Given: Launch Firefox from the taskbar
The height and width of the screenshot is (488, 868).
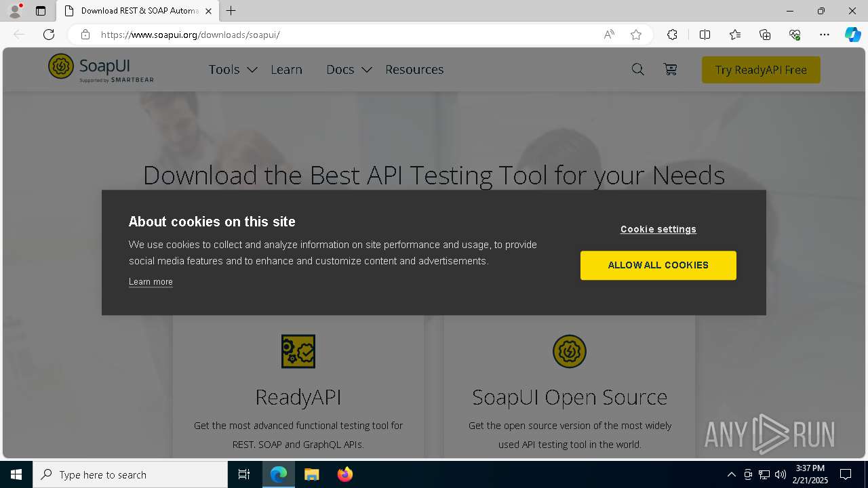Looking at the screenshot, I should tap(345, 474).
